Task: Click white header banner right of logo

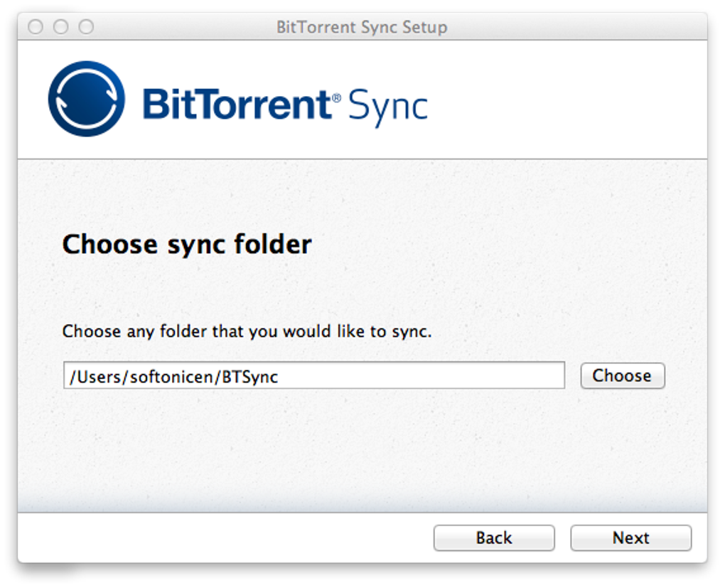Action: (569, 100)
